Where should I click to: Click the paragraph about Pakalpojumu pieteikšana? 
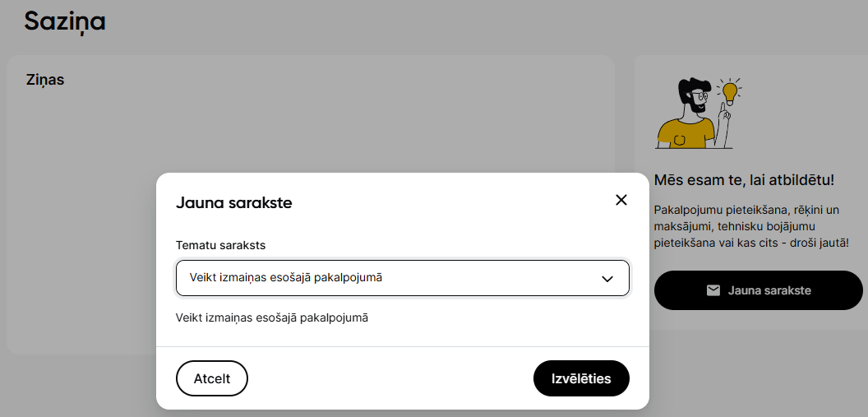point(751,226)
